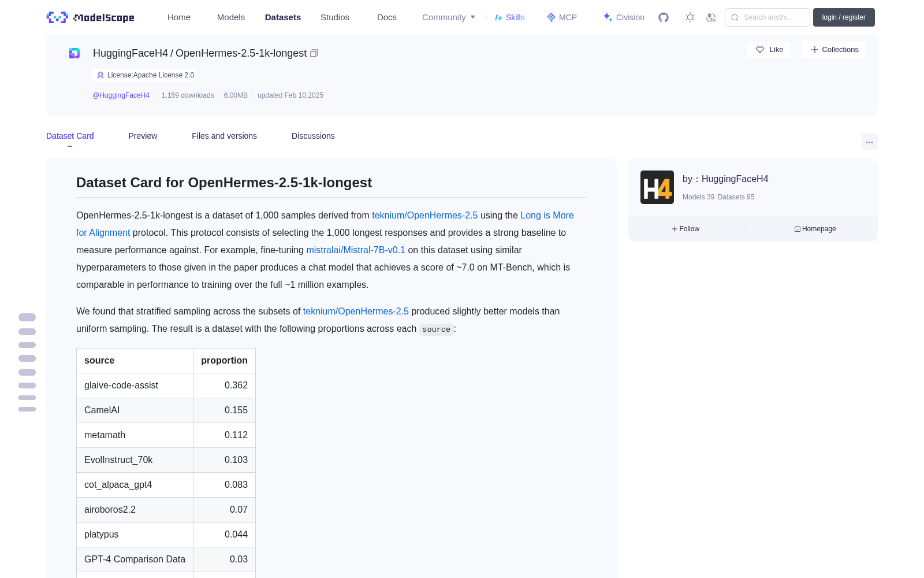Jump to last outline marker in side navigation
The width and height of the screenshot is (924, 578).
click(27, 409)
